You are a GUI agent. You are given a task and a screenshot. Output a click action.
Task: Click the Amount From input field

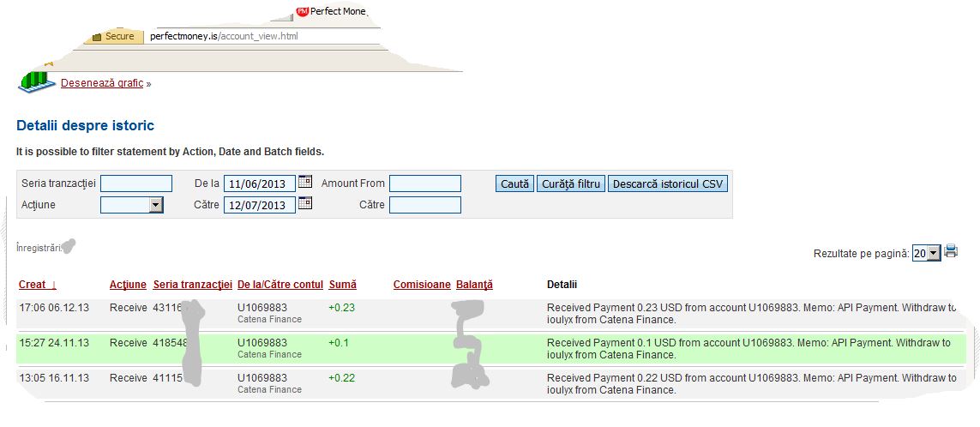click(424, 183)
